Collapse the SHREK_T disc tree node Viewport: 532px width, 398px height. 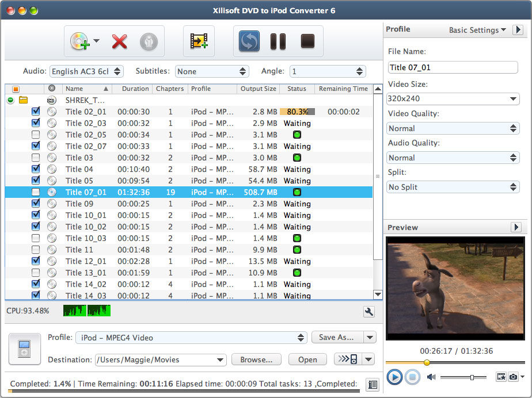[10, 100]
